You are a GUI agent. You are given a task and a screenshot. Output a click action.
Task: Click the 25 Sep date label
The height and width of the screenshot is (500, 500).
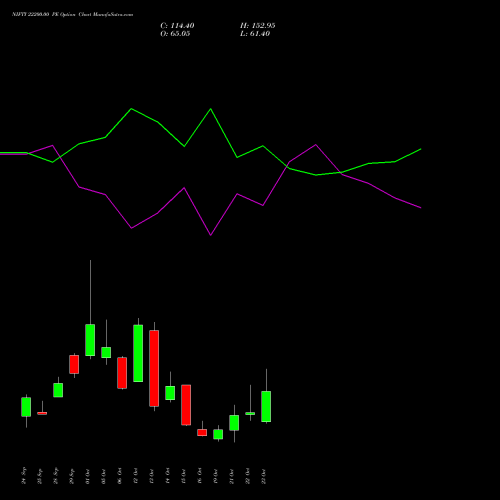pos(40,476)
